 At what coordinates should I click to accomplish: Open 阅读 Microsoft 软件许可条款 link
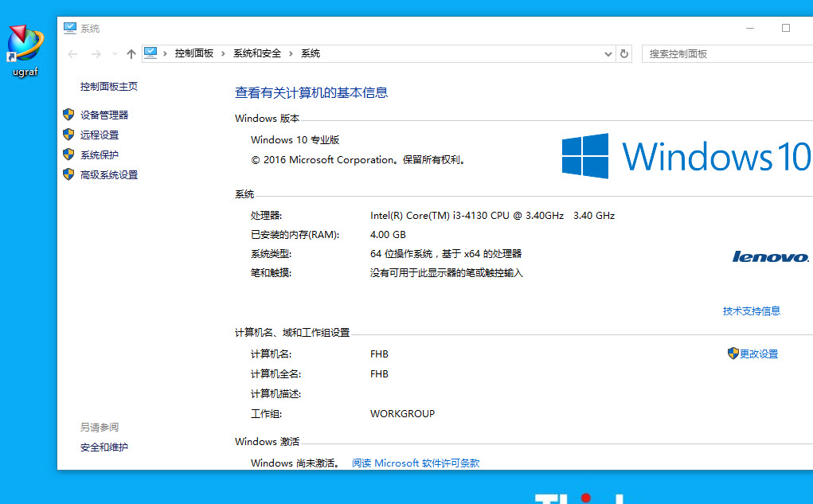click(416, 463)
